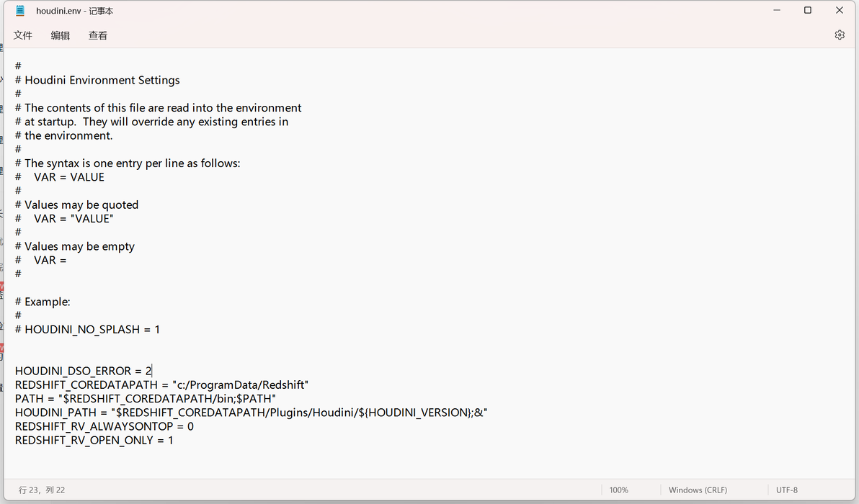Minimize the houdini.env Notepad window
Image resolution: width=859 pixels, height=504 pixels.
(777, 10)
